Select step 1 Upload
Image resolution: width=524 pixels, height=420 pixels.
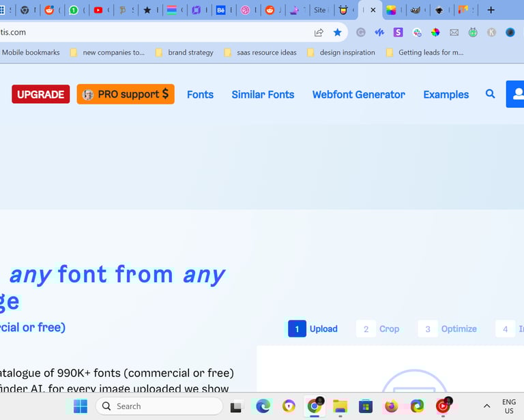click(x=312, y=329)
